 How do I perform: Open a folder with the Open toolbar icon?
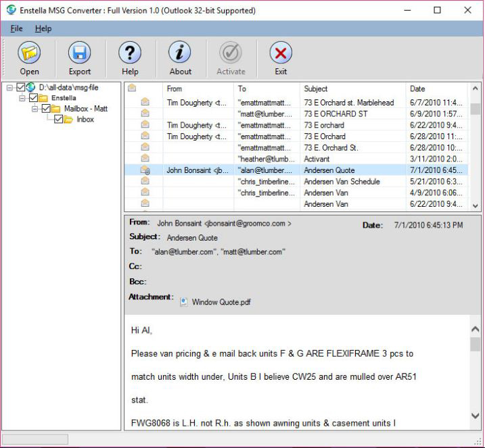click(29, 53)
